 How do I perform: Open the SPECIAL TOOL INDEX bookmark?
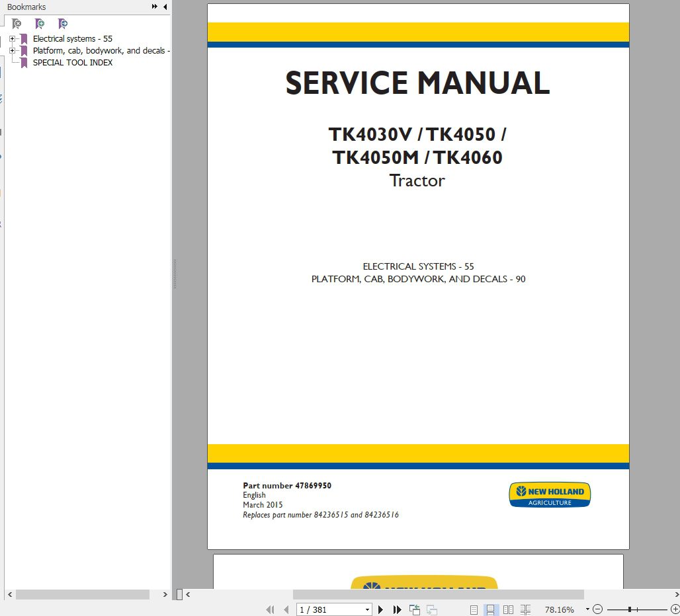73,62
